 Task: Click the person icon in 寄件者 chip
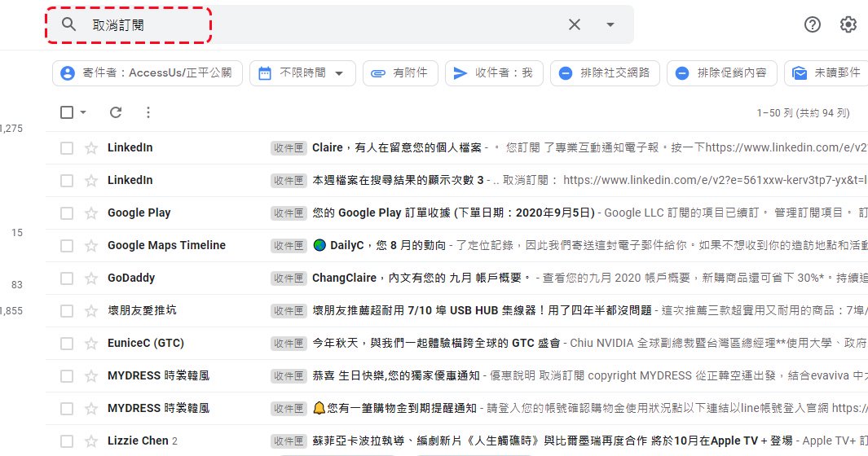coord(68,73)
